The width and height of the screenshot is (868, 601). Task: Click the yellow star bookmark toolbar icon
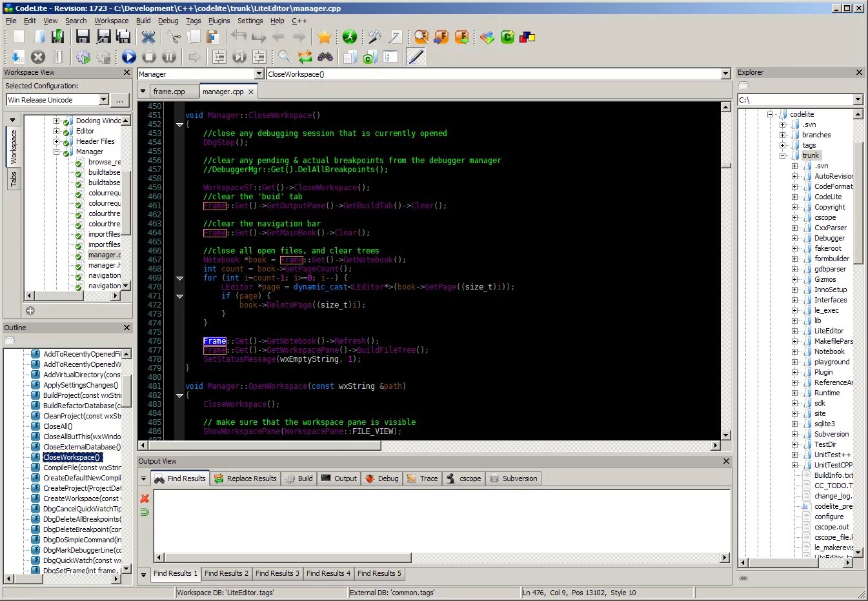pyautogui.click(x=325, y=37)
